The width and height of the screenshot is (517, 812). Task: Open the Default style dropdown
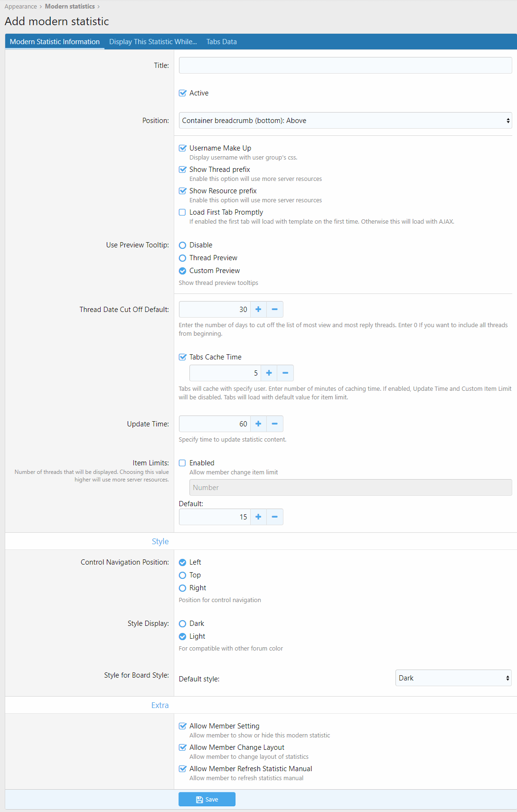[453, 678]
